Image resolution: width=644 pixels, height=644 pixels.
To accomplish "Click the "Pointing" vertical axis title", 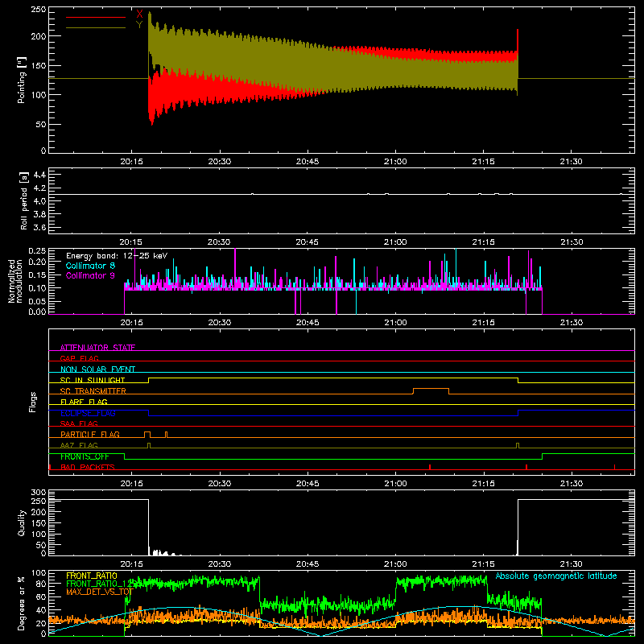I will click(22, 80).
